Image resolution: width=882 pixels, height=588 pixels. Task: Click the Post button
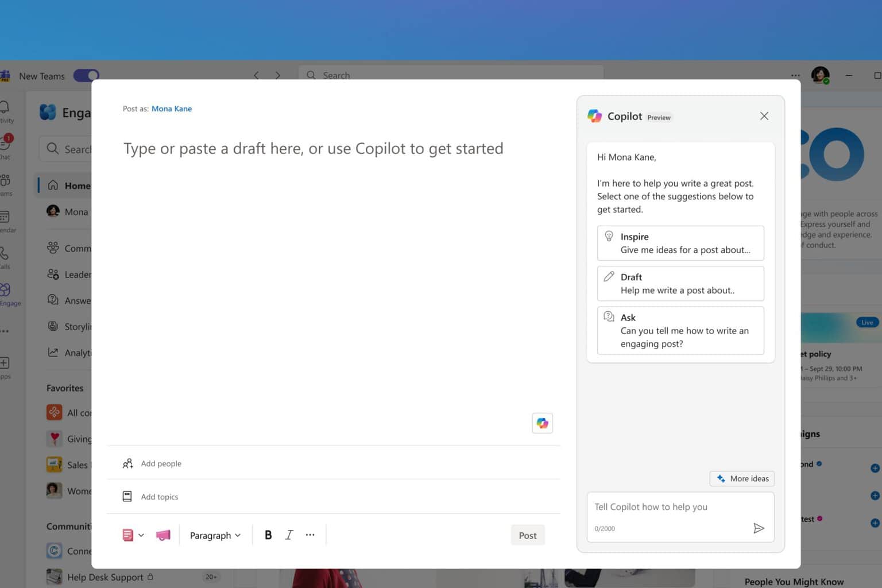(x=528, y=535)
